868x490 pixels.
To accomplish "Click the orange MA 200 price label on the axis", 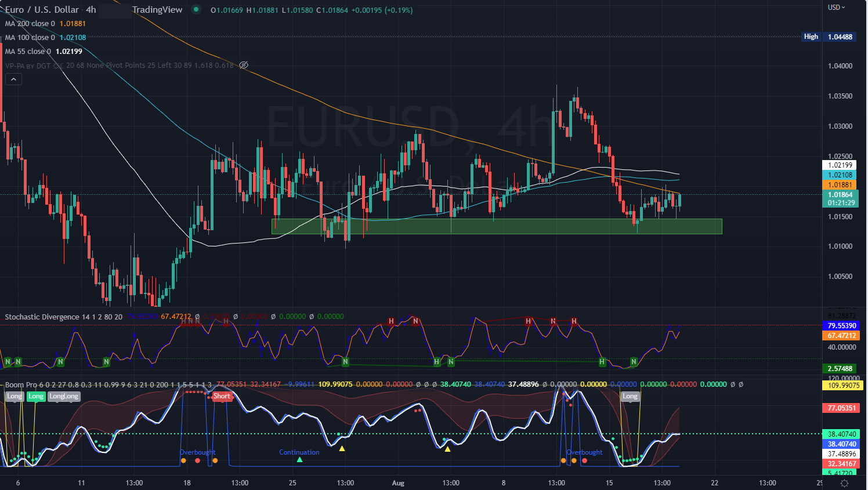I will [839, 184].
